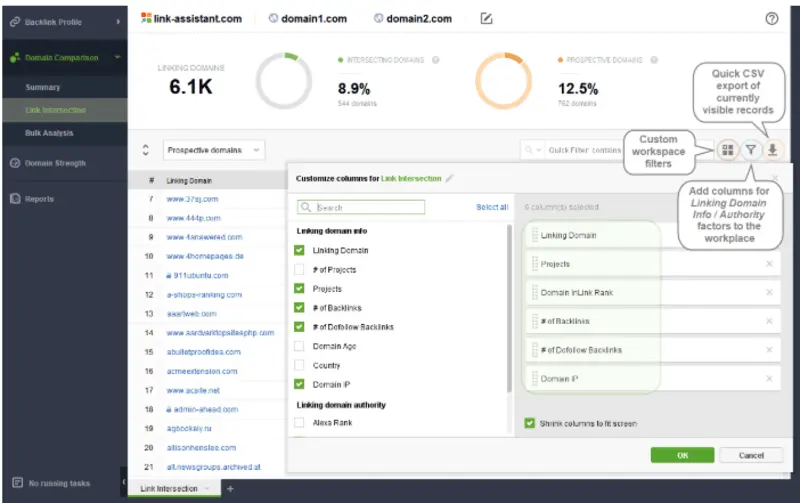Uncheck the Projects checkbox

coord(299,288)
